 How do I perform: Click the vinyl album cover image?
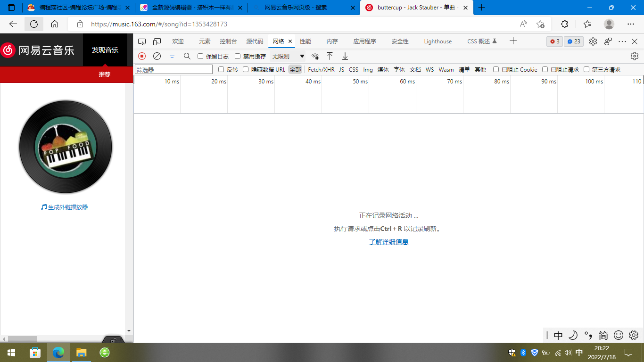coord(66,147)
